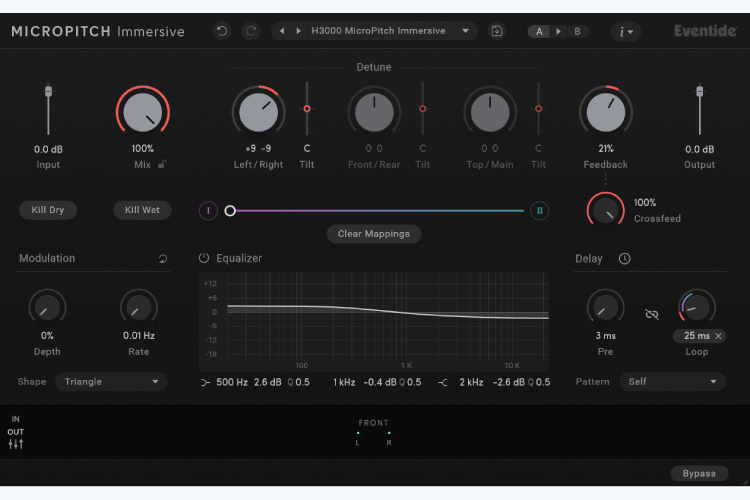
Task: Click the Left/Right detune knob
Action: (258, 112)
